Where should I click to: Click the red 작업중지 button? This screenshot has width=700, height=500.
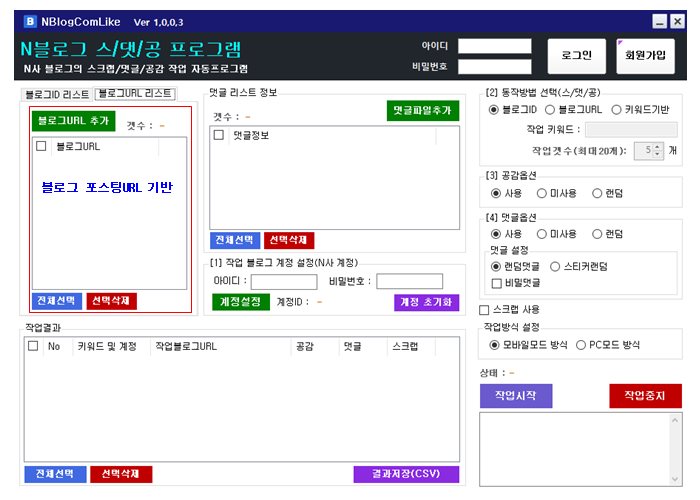(645, 396)
